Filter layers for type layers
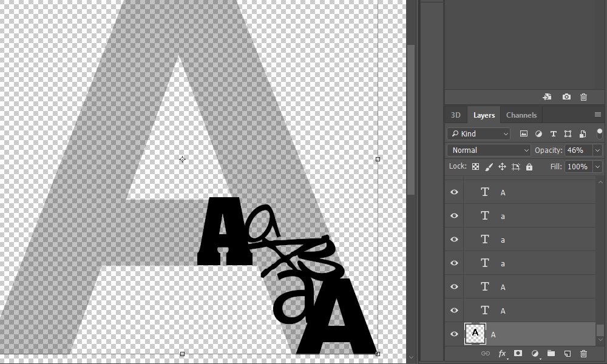The height and width of the screenshot is (364, 607). (x=553, y=134)
